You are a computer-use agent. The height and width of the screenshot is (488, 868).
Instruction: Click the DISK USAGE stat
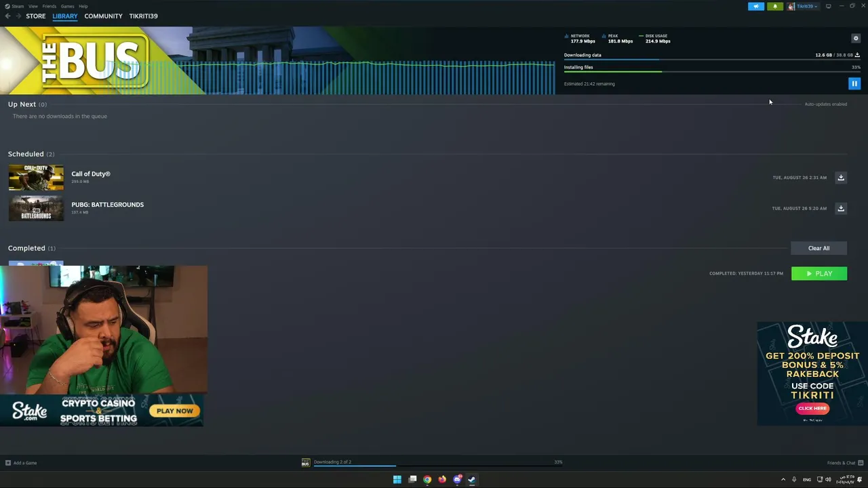[x=655, y=39]
